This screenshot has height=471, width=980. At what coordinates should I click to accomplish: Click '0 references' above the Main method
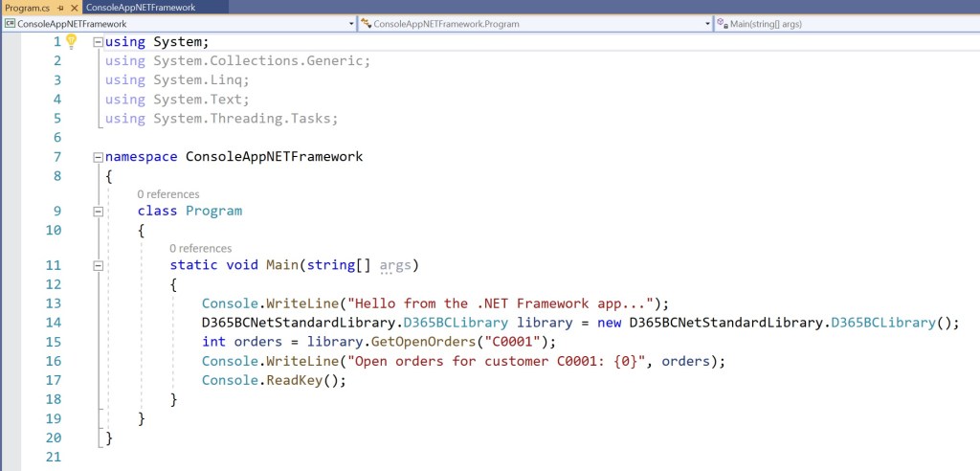pos(200,249)
